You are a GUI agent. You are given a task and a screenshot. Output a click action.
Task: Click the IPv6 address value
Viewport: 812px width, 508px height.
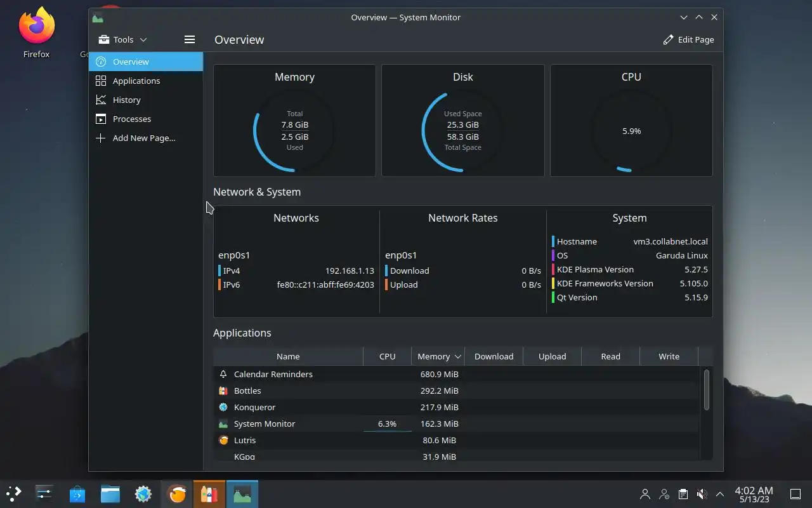325,284
